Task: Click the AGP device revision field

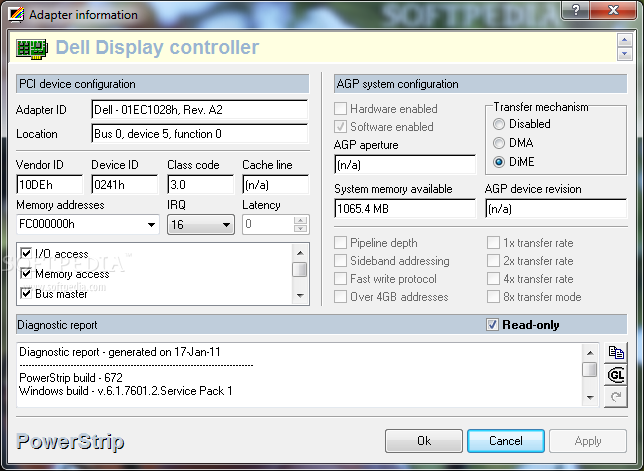Action: pyautogui.click(x=556, y=209)
